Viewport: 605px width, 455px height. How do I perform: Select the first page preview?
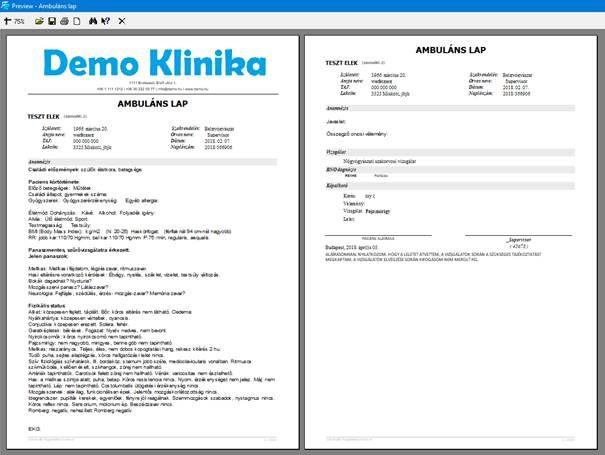(153, 242)
